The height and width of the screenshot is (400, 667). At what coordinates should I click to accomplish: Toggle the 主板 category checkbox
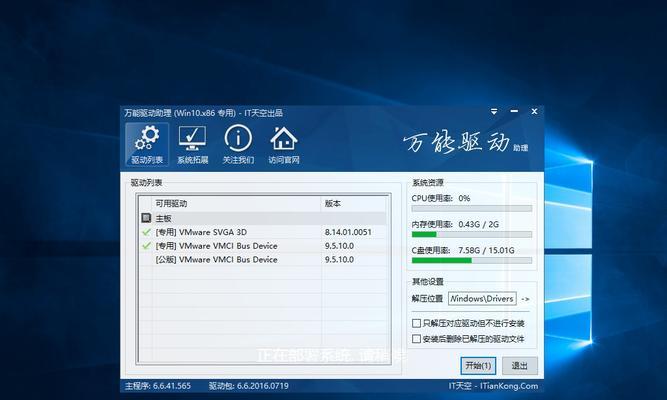coord(146,218)
